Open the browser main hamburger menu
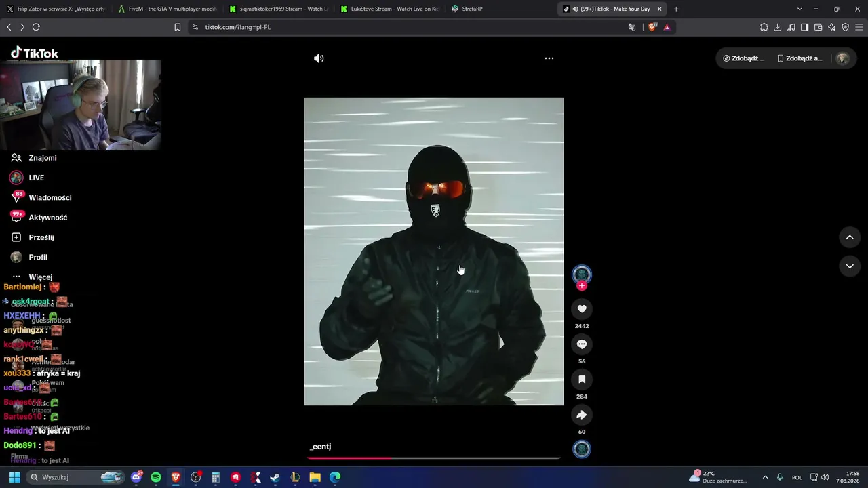This screenshot has width=868, height=488. coord(859,27)
